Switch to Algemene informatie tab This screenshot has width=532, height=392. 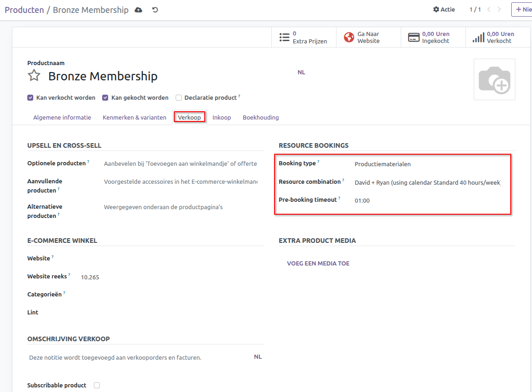pyautogui.click(x=62, y=117)
